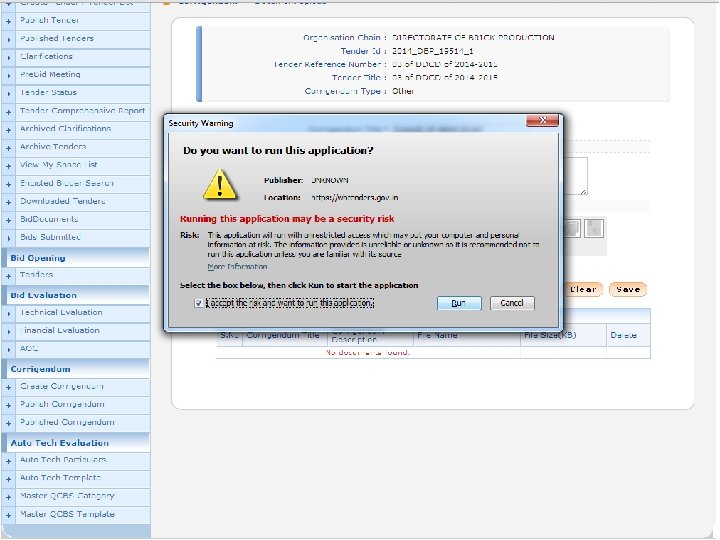Viewport: 720px width, 540px height.
Task: Open Archive Tenders item
Action: point(53,146)
